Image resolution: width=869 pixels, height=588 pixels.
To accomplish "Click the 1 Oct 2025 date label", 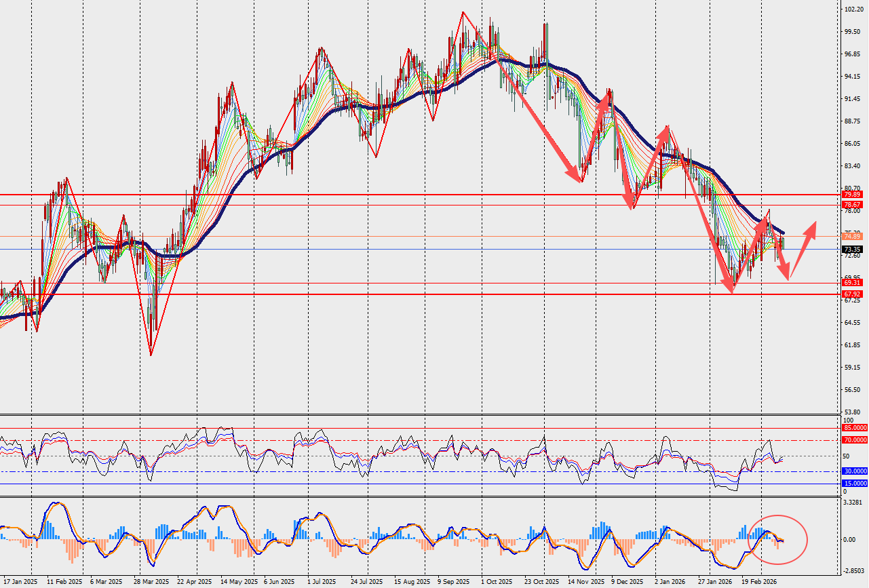I will [x=497, y=582].
